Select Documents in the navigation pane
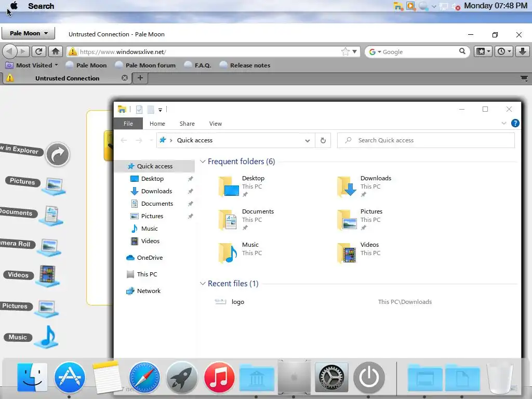This screenshot has height=399, width=532. pos(157,204)
